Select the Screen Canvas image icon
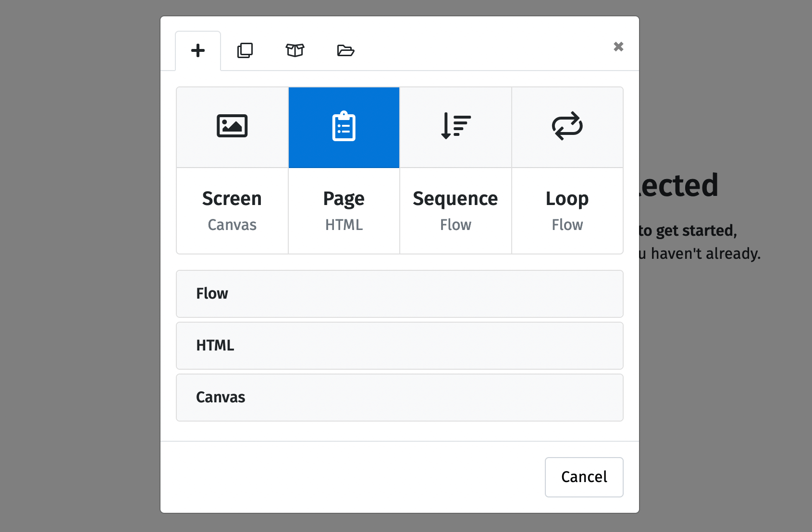Screen dimensions: 812x532 tap(232, 127)
